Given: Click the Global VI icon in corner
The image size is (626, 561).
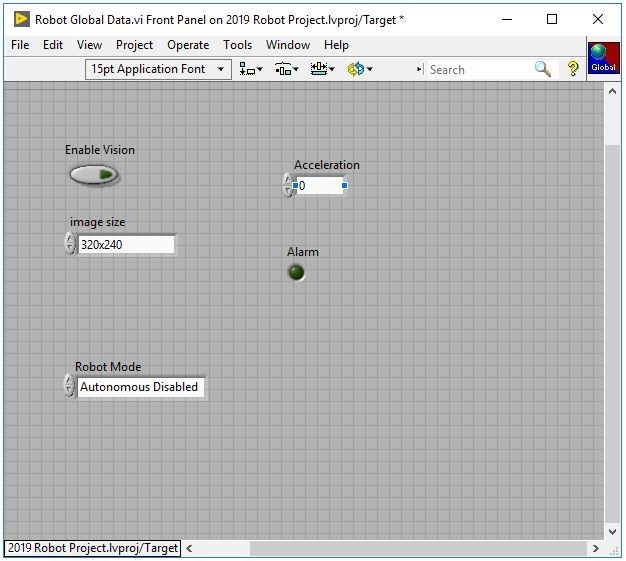Looking at the screenshot, I should click(603, 58).
